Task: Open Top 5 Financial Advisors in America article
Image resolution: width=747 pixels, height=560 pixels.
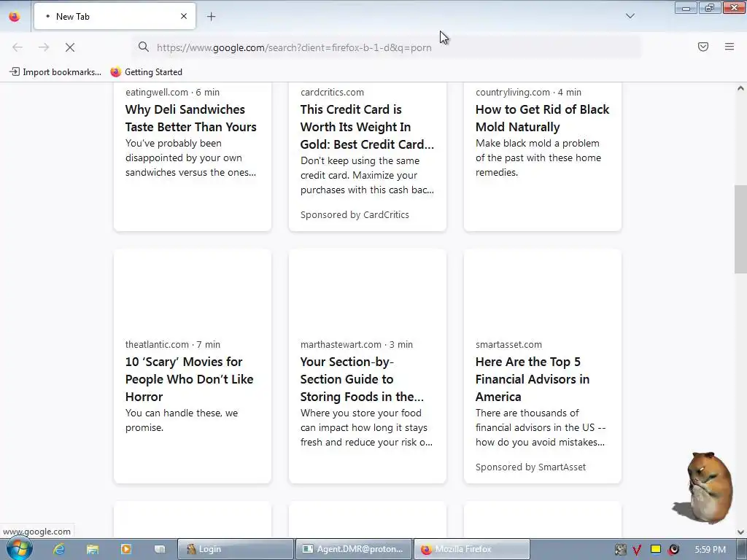Action: coord(532,379)
